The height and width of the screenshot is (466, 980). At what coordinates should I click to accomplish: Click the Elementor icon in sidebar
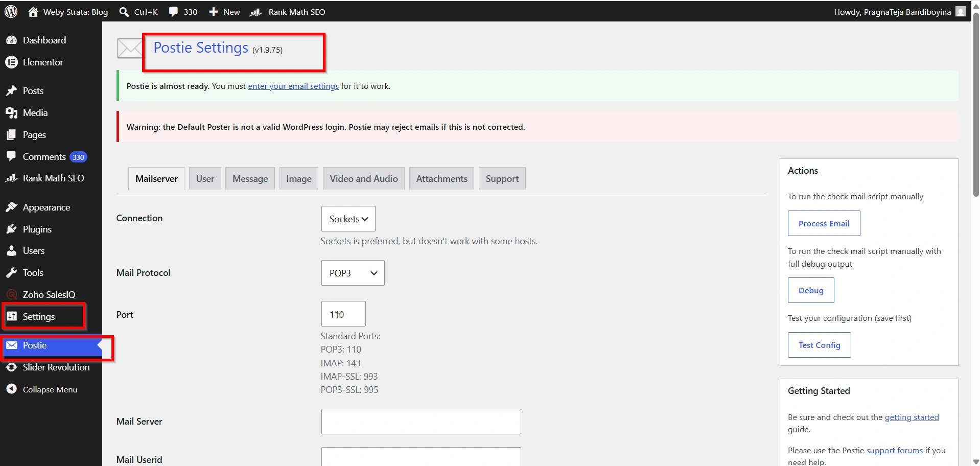pos(11,62)
